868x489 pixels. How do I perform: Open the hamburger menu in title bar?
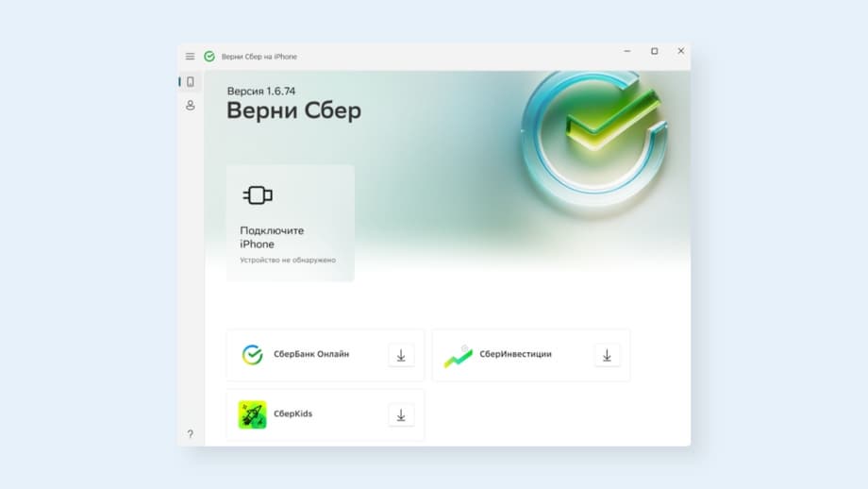click(190, 57)
